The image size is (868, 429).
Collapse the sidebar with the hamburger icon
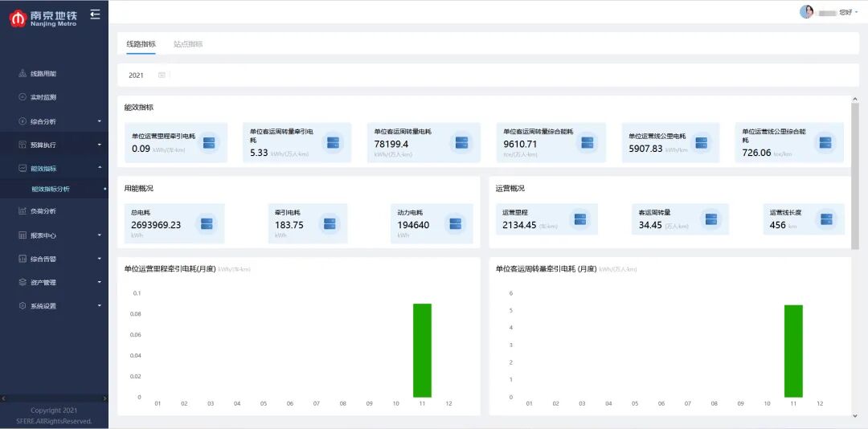(x=95, y=14)
